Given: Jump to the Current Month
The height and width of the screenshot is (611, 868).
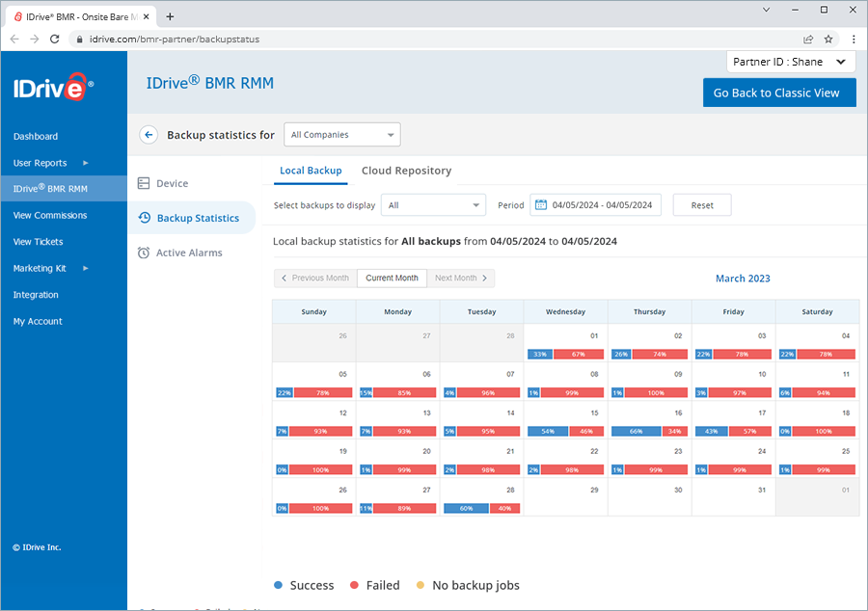Looking at the screenshot, I should pos(392,279).
